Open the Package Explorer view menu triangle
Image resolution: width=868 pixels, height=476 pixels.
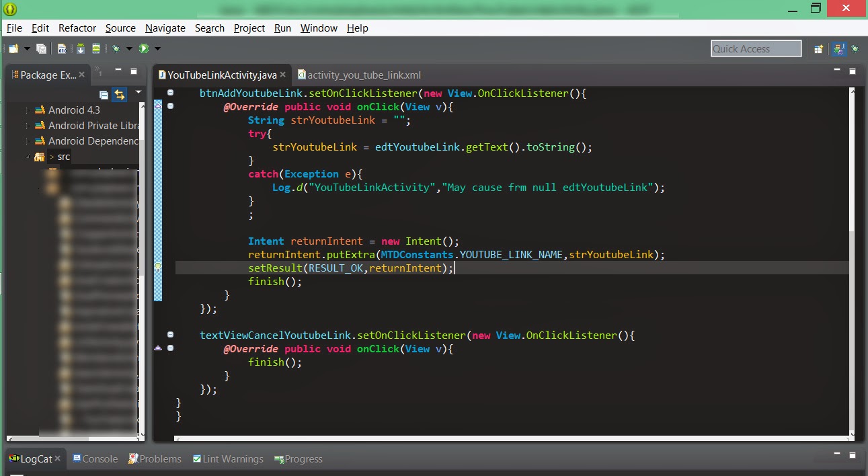point(139,91)
